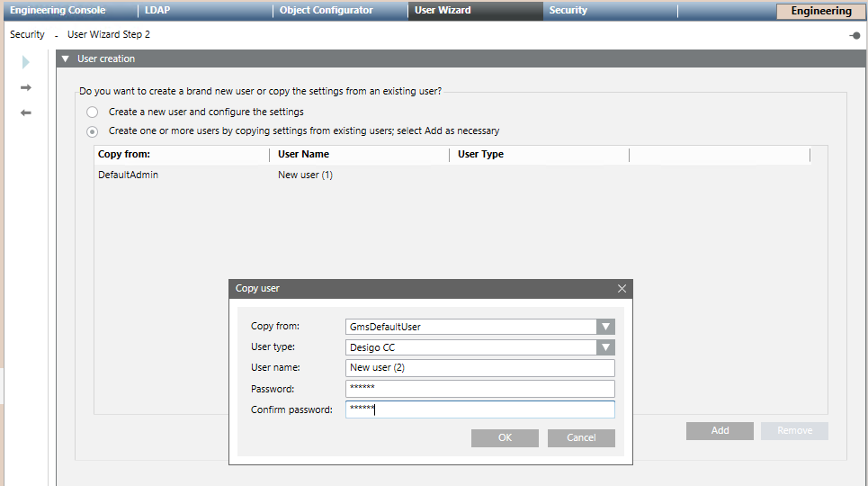Click the Engineering mode button
Screen dimensions: 868x486
click(820, 12)
